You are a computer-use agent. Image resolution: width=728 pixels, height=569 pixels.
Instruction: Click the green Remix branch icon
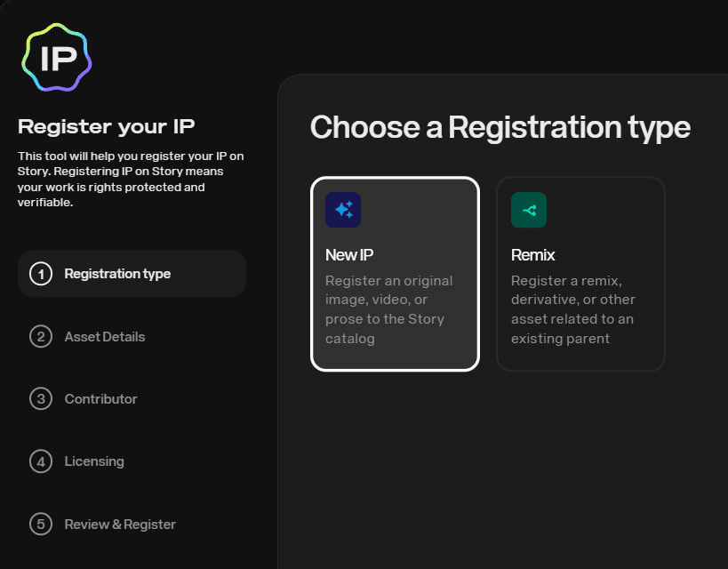[529, 210]
